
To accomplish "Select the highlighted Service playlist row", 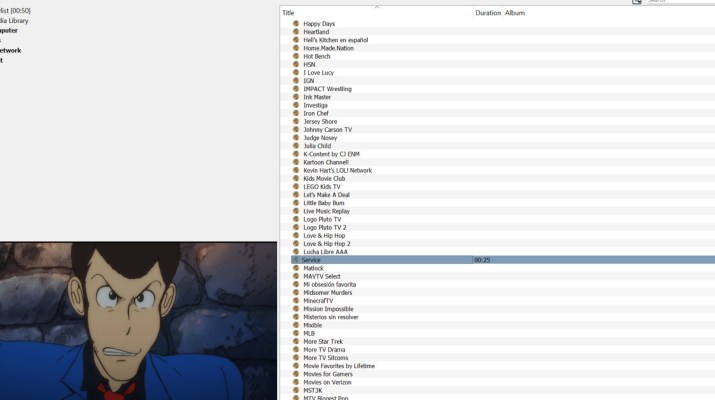I will 503,260.
